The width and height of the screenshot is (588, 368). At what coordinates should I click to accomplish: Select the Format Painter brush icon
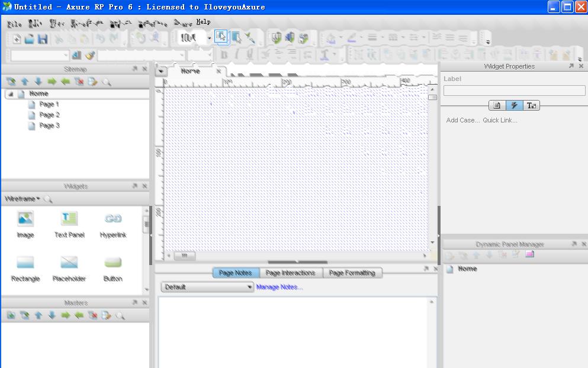click(89, 56)
